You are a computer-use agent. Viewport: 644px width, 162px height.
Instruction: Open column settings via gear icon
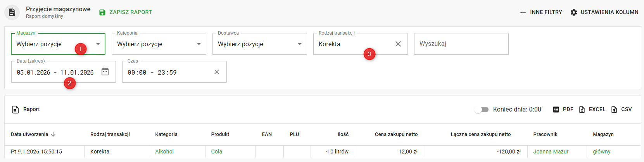574,12
